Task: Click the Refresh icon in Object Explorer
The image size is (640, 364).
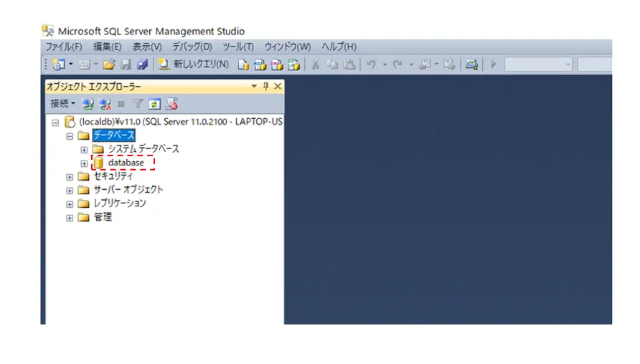Action: pyautogui.click(x=154, y=104)
